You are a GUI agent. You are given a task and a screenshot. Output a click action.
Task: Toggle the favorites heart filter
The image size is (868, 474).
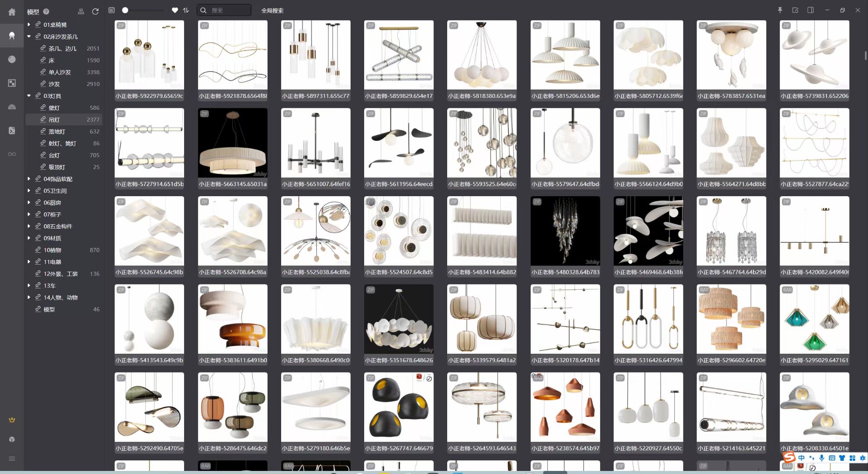point(175,10)
